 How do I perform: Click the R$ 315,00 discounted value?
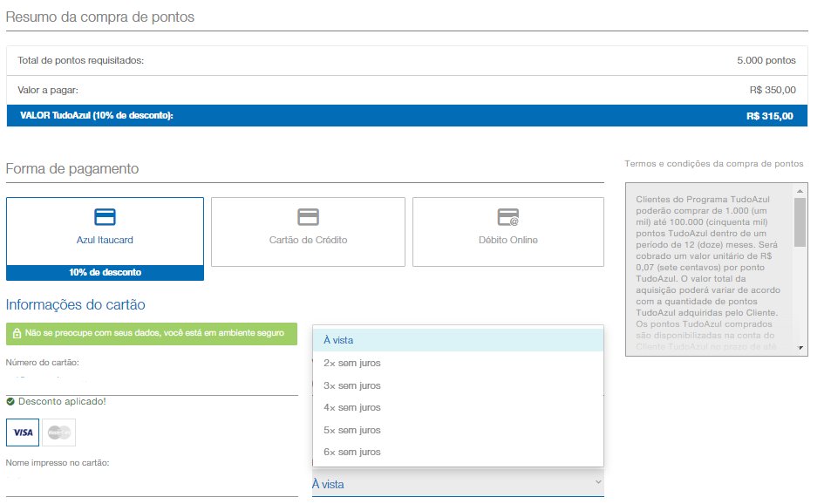(769, 116)
